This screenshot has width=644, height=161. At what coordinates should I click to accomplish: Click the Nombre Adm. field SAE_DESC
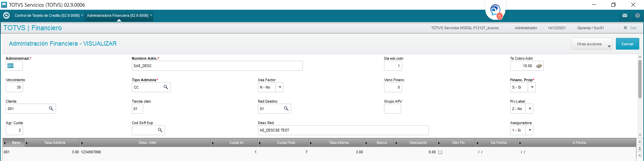tap(217, 66)
